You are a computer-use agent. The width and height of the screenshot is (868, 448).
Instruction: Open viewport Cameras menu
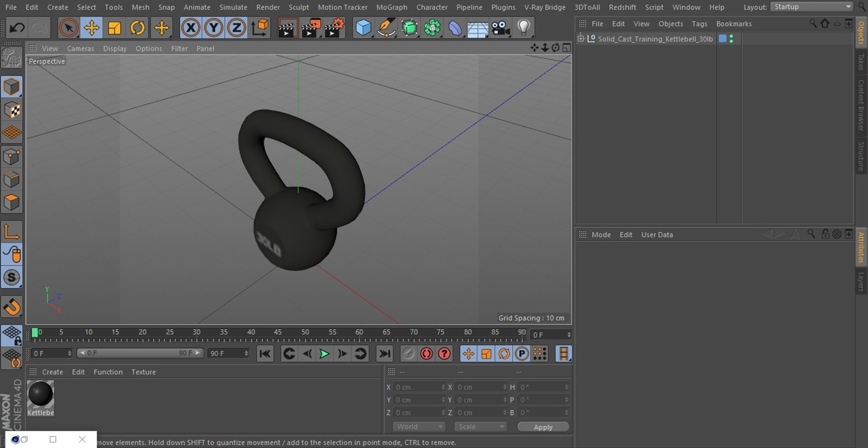[80, 48]
